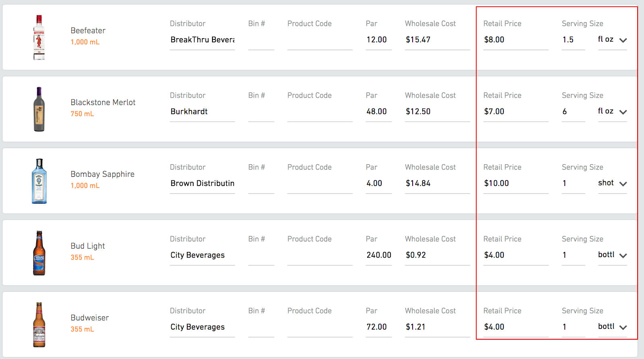644x359 pixels.
Task: Edit Beefeater retail price field
Action: click(x=515, y=40)
